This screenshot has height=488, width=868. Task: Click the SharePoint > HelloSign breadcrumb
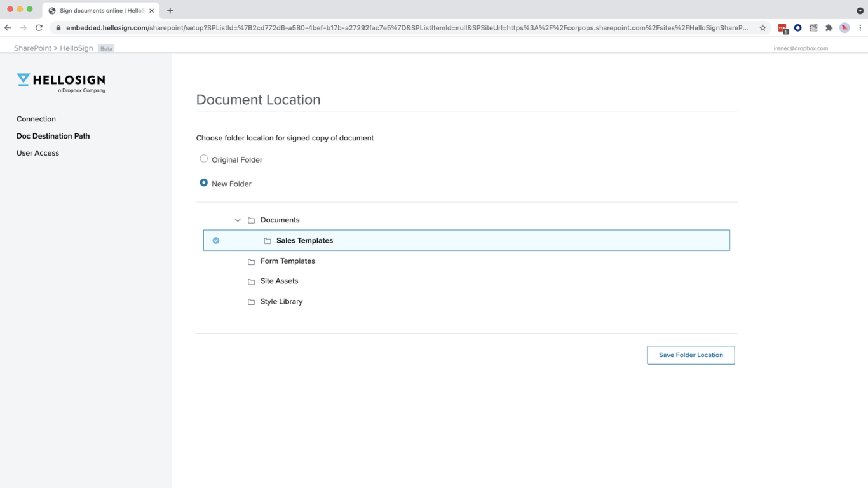click(x=53, y=48)
